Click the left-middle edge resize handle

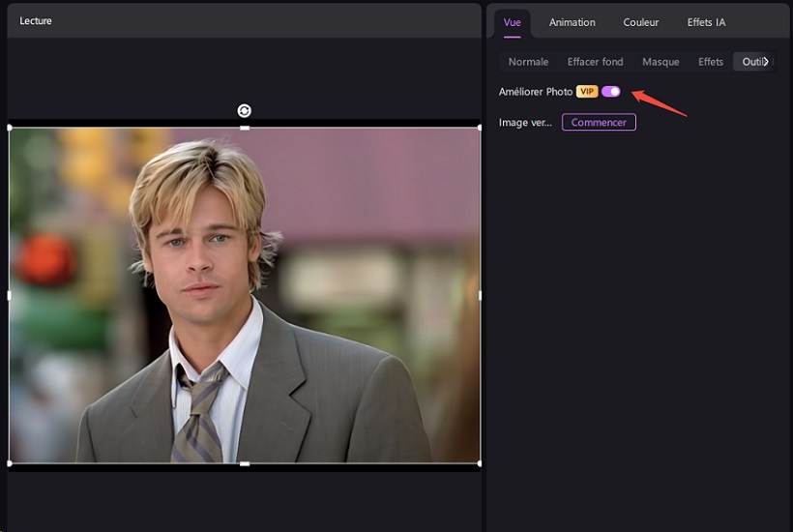pos(10,295)
